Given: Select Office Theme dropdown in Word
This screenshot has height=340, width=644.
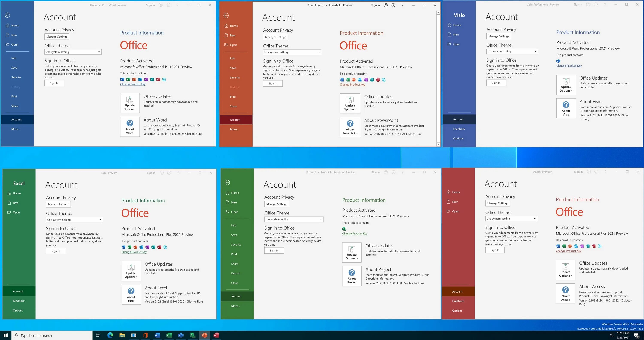Looking at the screenshot, I should coord(72,52).
